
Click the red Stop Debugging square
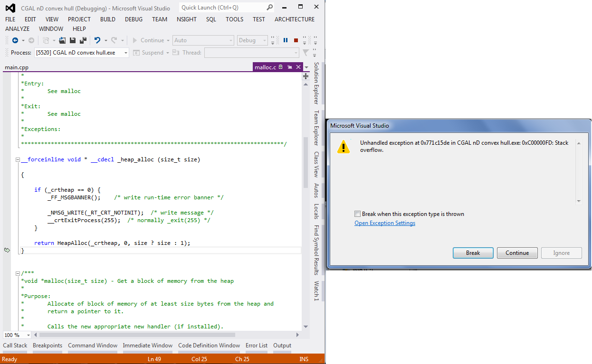click(296, 40)
